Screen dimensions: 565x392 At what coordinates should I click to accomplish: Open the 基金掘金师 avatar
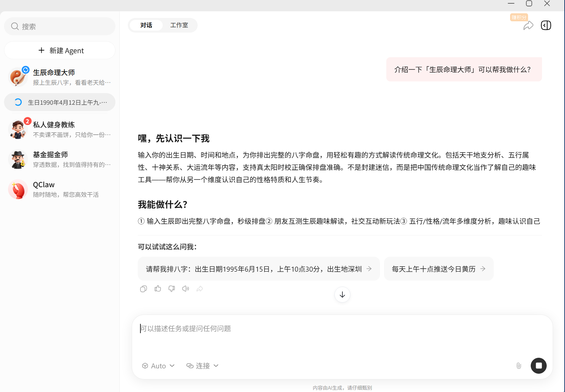click(x=18, y=159)
